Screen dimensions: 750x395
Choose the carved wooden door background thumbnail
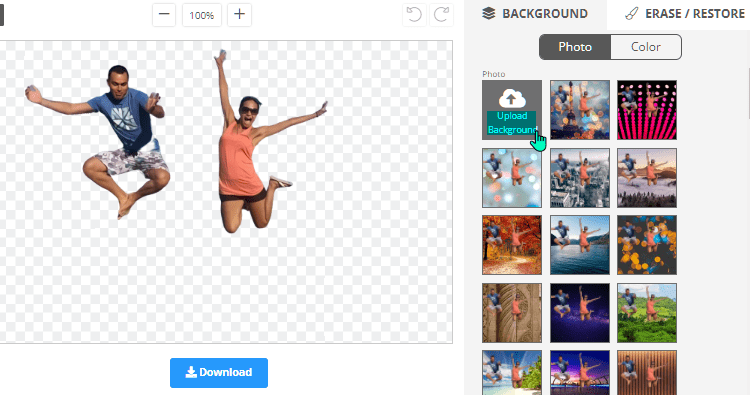coord(512,313)
